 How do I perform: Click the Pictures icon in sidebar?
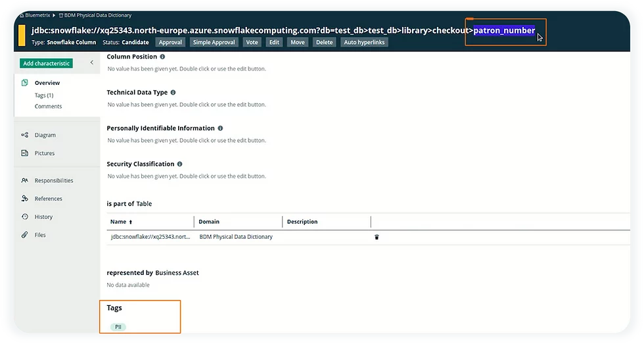[25, 153]
